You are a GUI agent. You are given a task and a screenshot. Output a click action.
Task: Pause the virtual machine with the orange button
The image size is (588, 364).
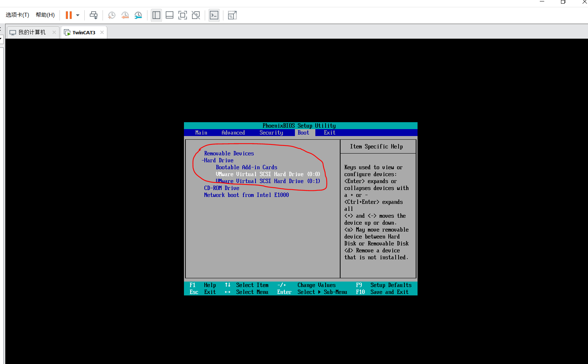(x=69, y=15)
